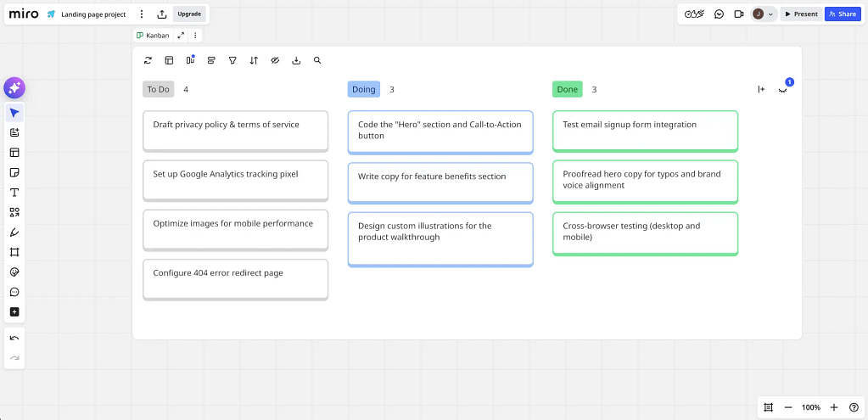
Task: Expand the Kanban widget to full view
Action: pyautogui.click(x=181, y=36)
